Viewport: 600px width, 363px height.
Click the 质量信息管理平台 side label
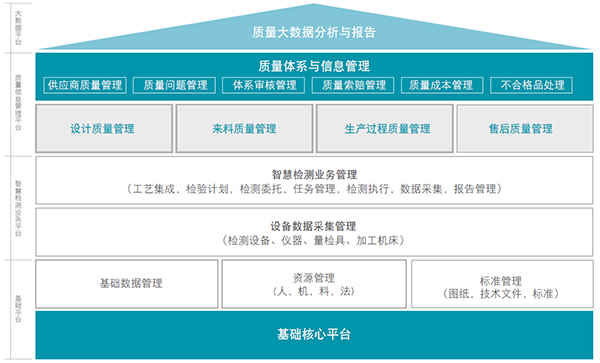18,103
